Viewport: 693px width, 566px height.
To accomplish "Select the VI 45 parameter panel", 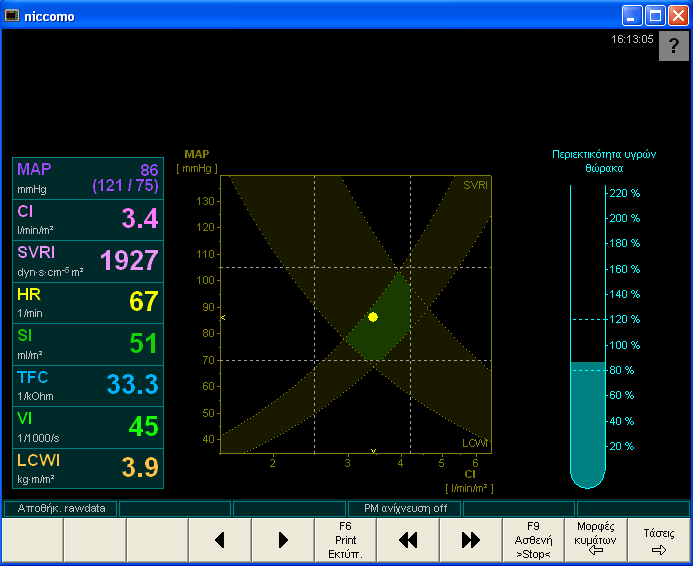I will pos(88,427).
